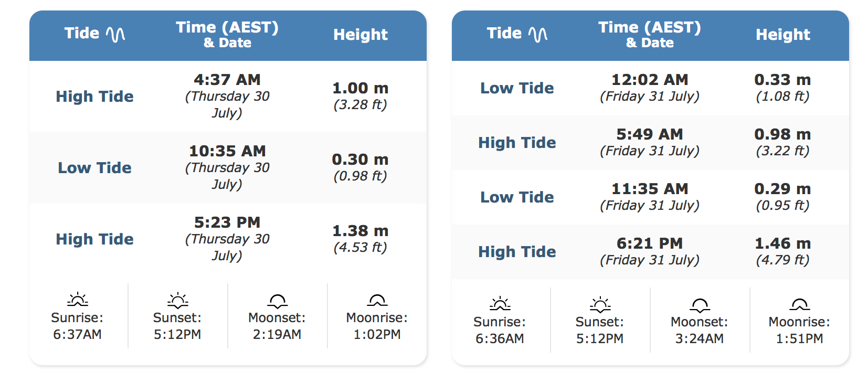
Task: Click the sunrise icon in Thursday's tide card
Action: tap(78, 300)
